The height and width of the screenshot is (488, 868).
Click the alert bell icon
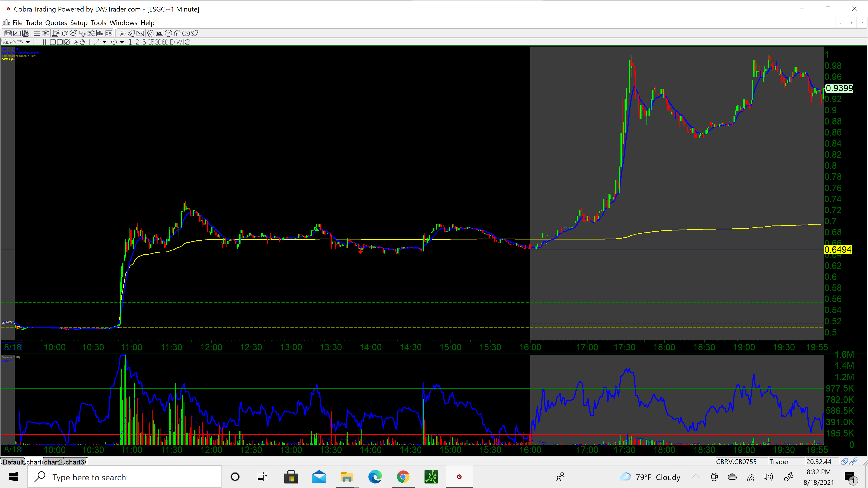click(x=131, y=33)
